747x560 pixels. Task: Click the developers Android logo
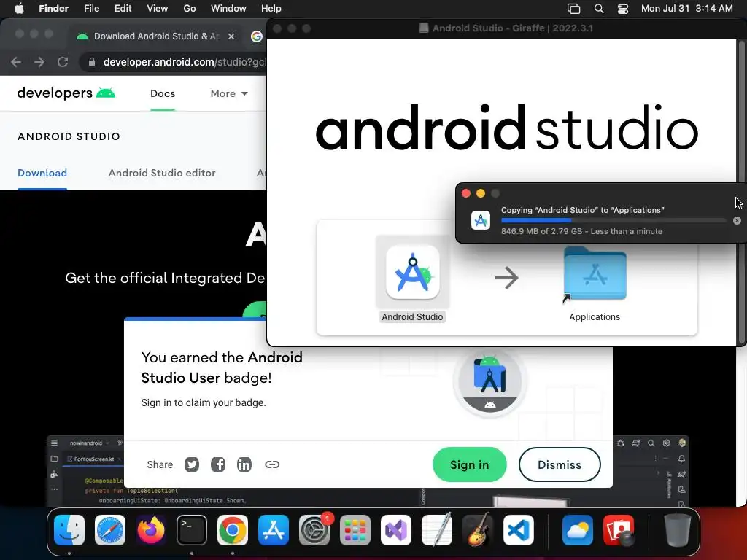pos(66,93)
